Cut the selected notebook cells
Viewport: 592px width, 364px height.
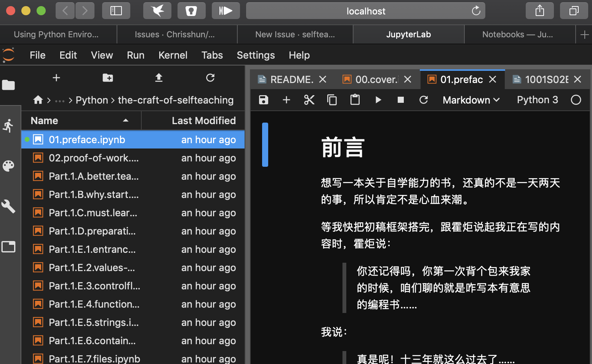[309, 100]
